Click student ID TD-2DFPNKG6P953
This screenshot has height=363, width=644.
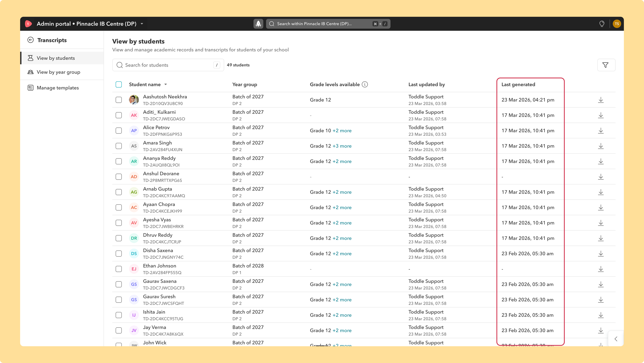162,134
